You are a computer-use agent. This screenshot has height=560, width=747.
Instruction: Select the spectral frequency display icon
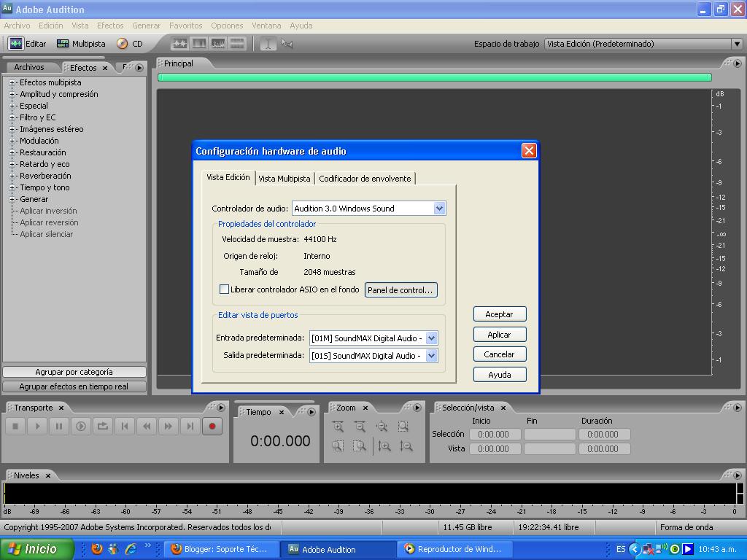tap(198, 44)
